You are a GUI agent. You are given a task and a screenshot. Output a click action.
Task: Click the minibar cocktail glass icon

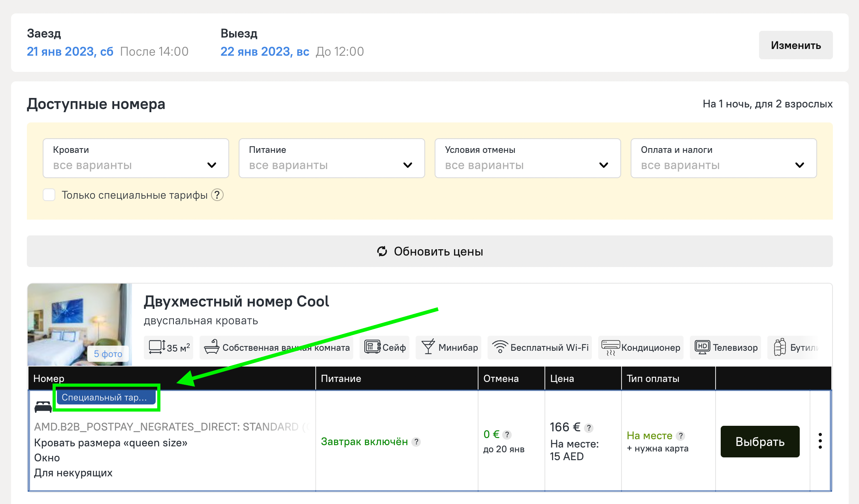pos(428,347)
